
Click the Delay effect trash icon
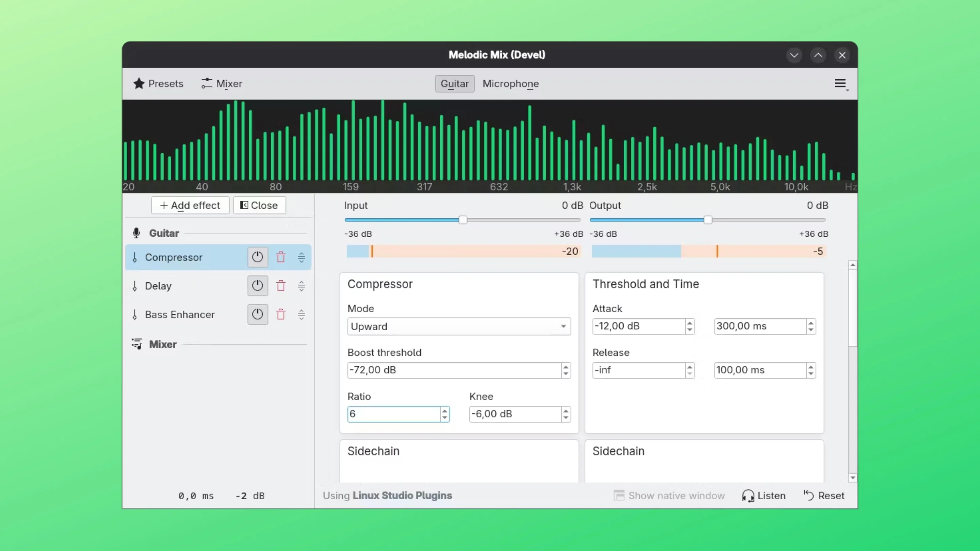point(281,286)
